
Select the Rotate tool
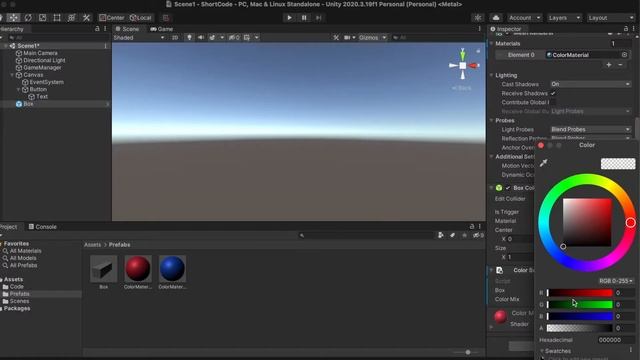pyautogui.click(x=28, y=18)
